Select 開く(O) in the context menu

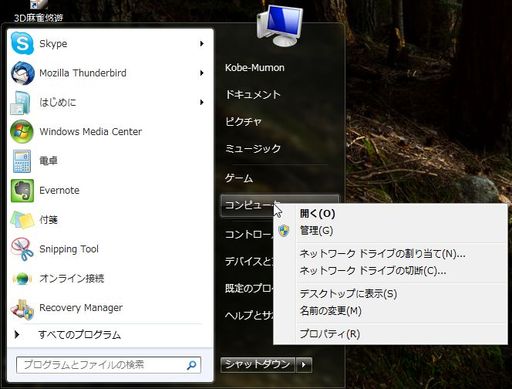(390, 213)
